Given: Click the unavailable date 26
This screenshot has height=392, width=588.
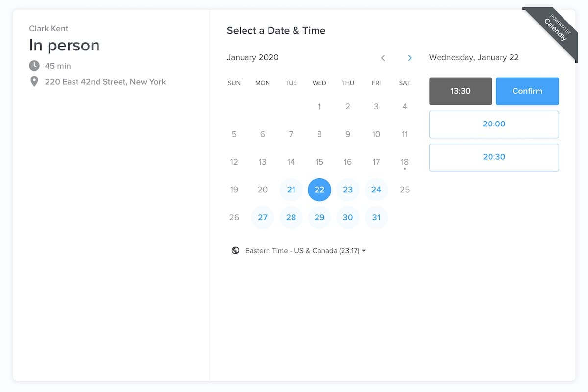Looking at the screenshot, I should pyautogui.click(x=234, y=217).
